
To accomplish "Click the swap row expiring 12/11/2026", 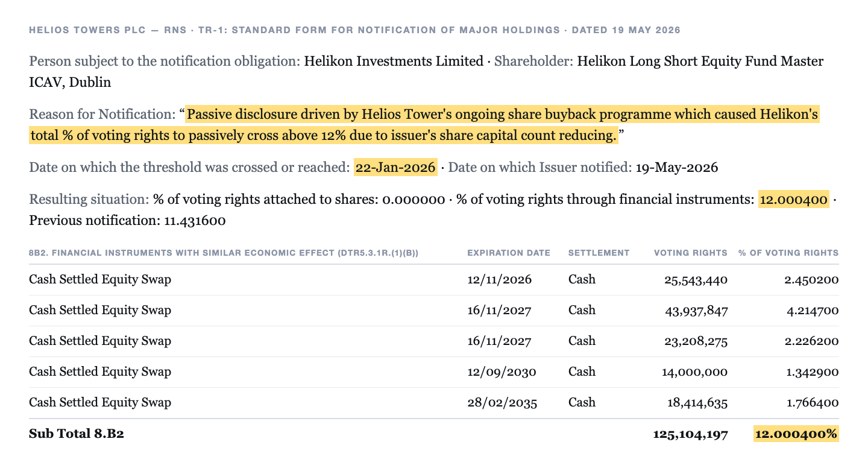I will (434, 280).
